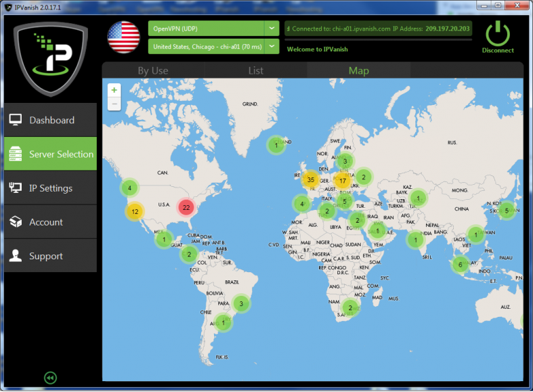Open the OpenVPN (UDP) protocol dropdown
This screenshot has width=533, height=392.
271,28
